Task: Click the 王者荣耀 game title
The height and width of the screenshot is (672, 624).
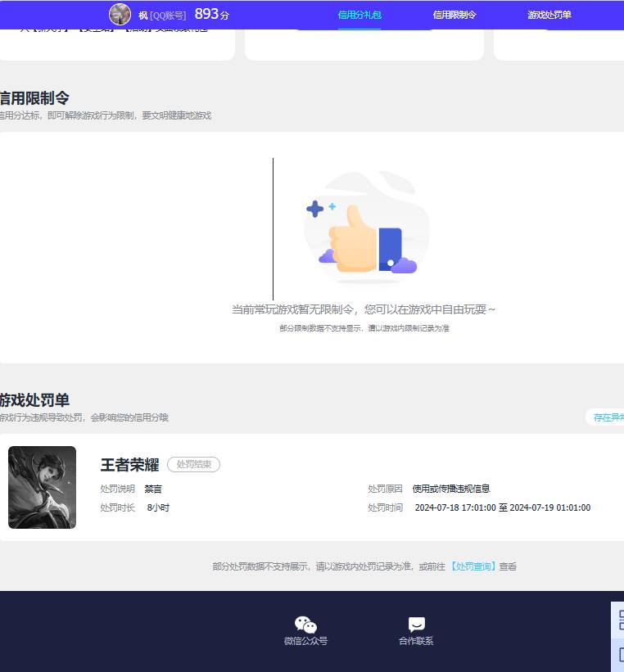Action: point(129,465)
